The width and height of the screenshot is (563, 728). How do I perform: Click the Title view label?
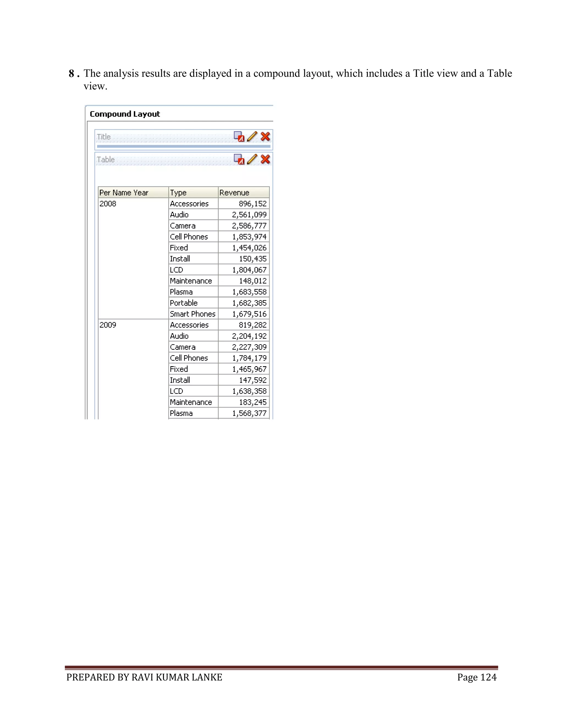point(104,137)
